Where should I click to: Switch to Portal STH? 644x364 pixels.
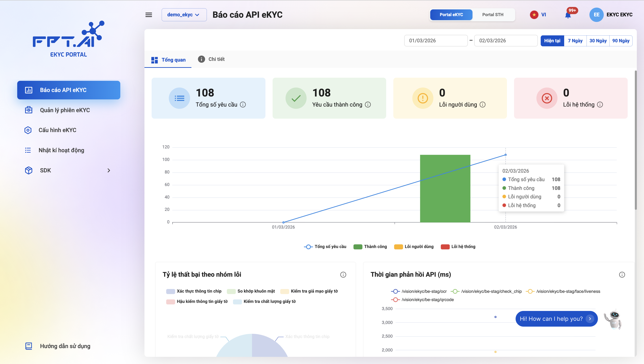[x=493, y=15]
